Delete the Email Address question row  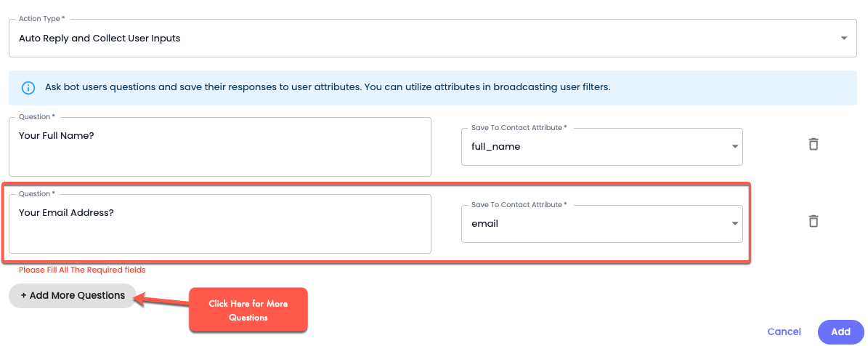(814, 221)
